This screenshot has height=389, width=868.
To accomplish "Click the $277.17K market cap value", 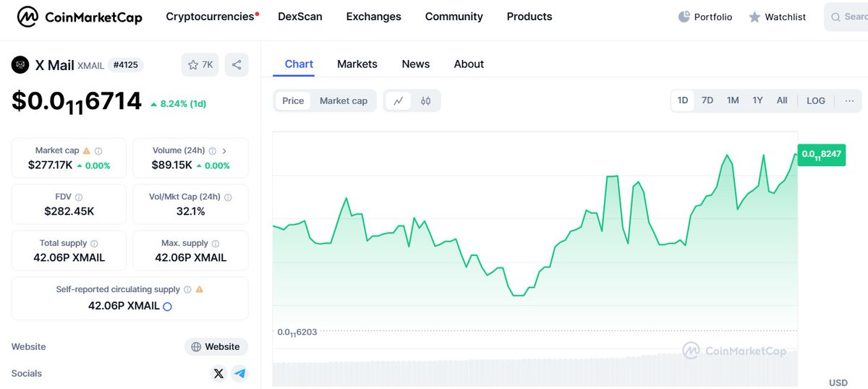I will tap(51, 166).
